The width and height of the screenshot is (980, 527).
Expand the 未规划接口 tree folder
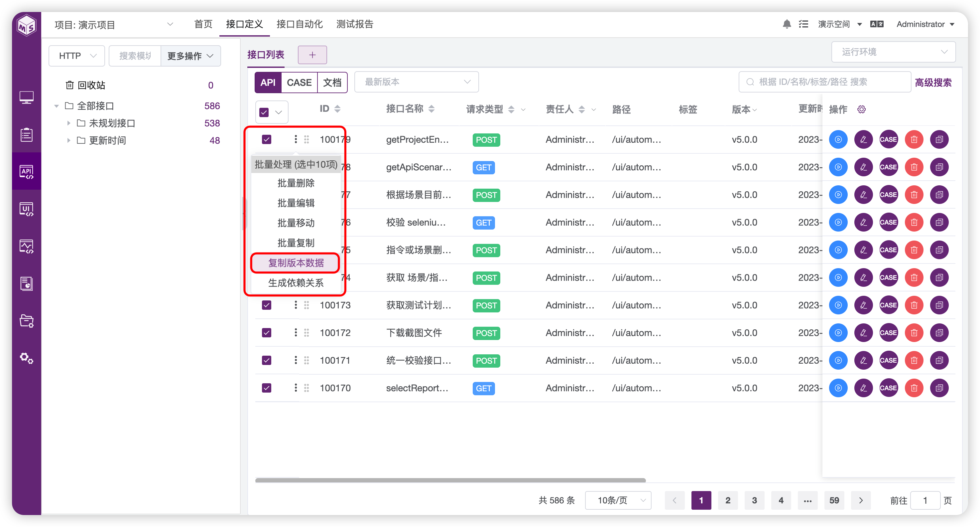(69, 123)
